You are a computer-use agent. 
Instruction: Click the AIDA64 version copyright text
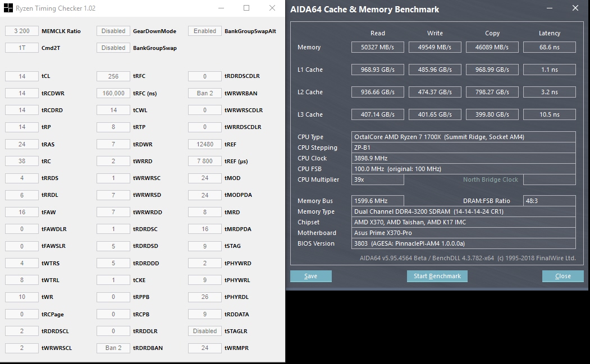tap(468, 258)
